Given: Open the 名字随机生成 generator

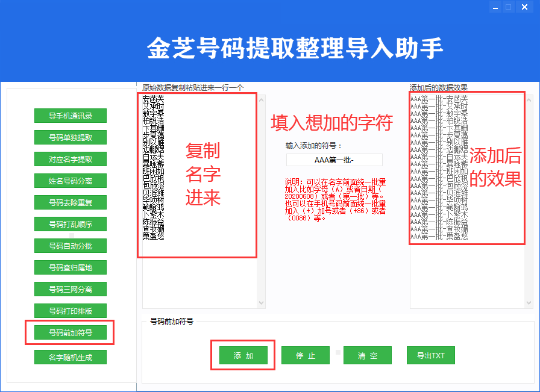Looking at the screenshot, I should (71, 356).
